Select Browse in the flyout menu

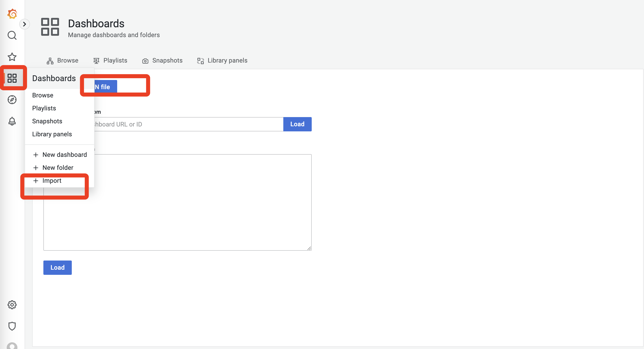pyautogui.click(x=43, y=95)
